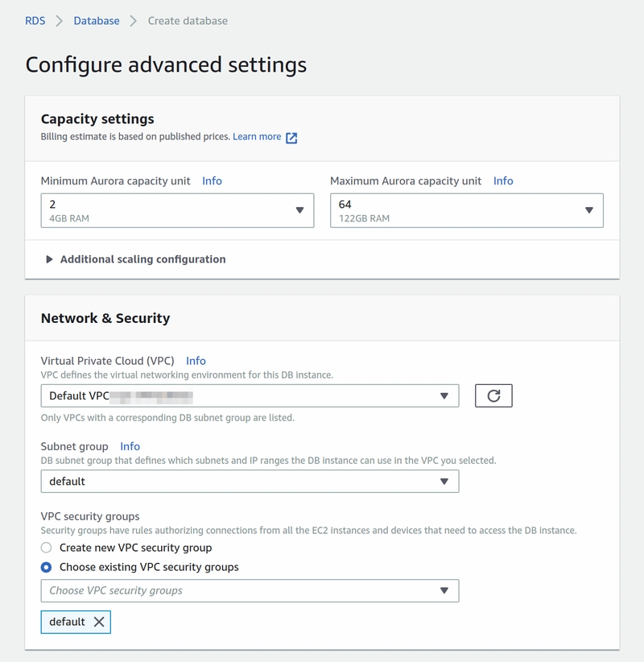Click Info beside Subnet group
The image size is (644, 662).
pyautogui.click(x=130, y=446)
